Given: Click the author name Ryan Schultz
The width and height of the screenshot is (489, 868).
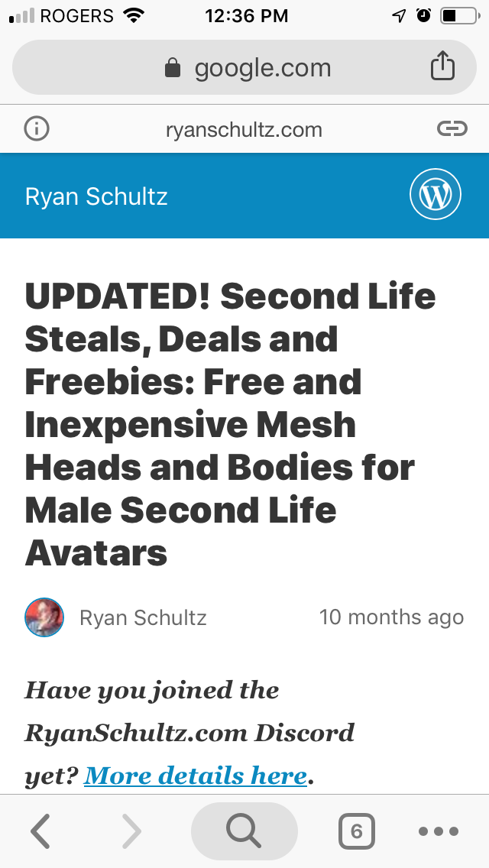Looking at the screenshot, I should pos(143,617).
